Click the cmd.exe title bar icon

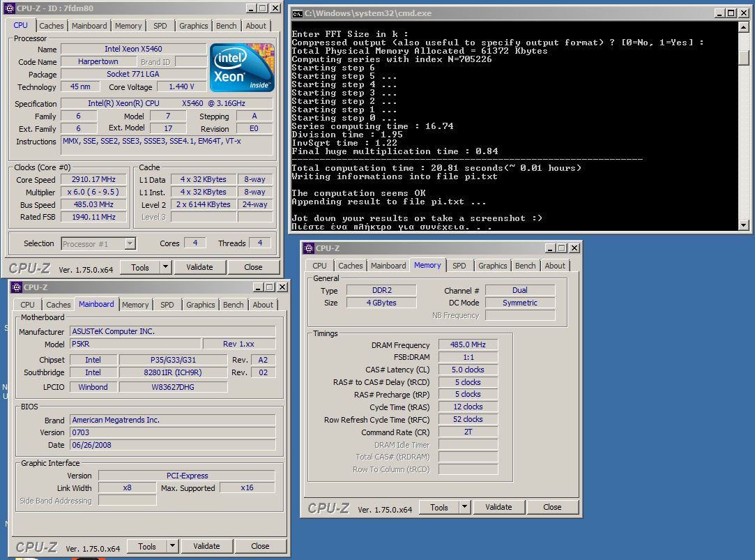click(297, 13)
